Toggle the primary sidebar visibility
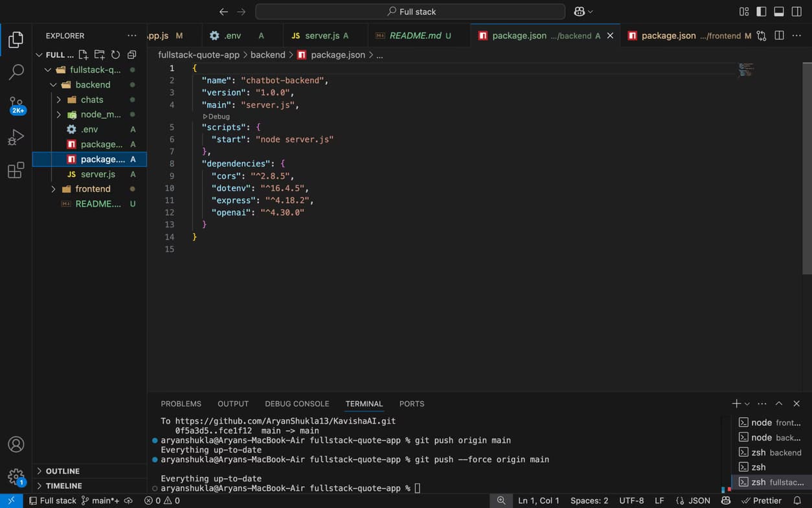The width and height of the screenshot is (812, 508). [x=761, y=12]
